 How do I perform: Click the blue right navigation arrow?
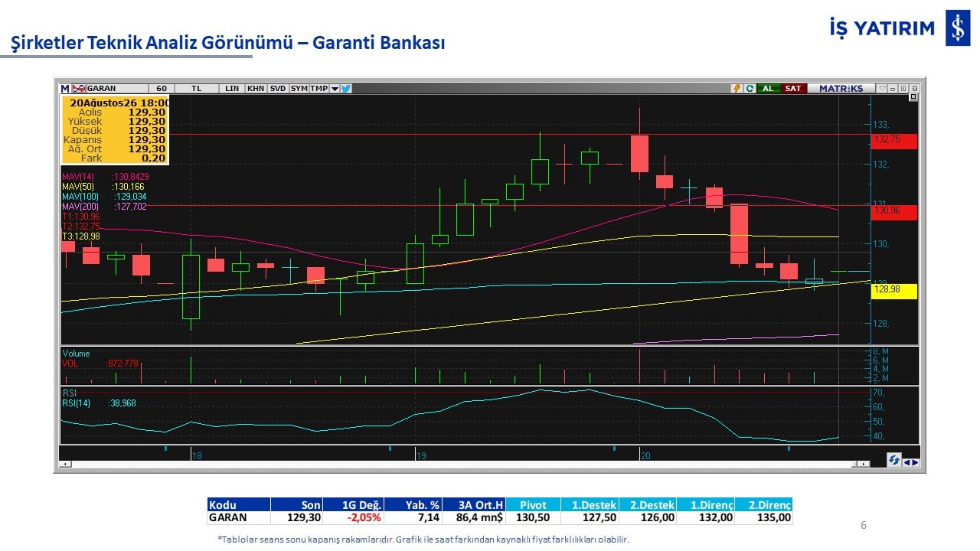914,462
